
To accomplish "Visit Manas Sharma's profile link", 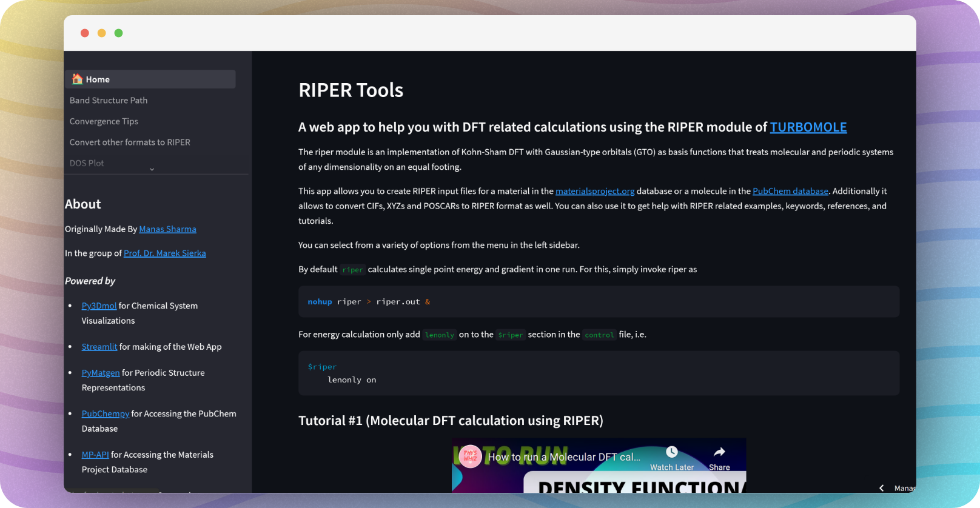I will click(167, 229).
